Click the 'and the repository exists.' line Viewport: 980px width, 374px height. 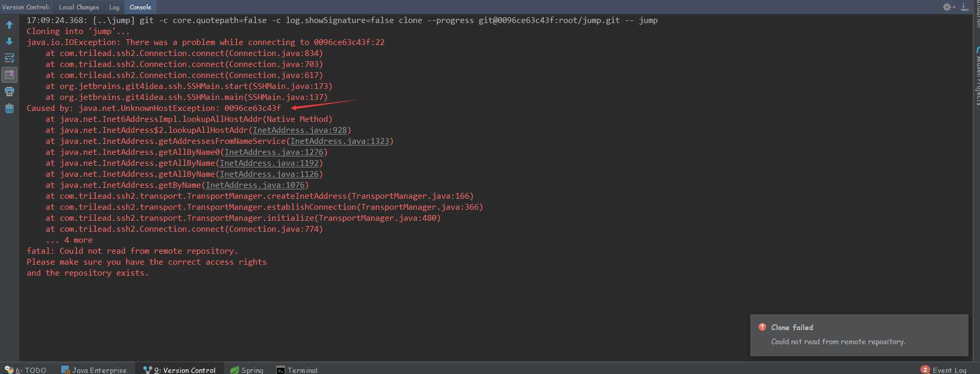(x=87, y=273)
